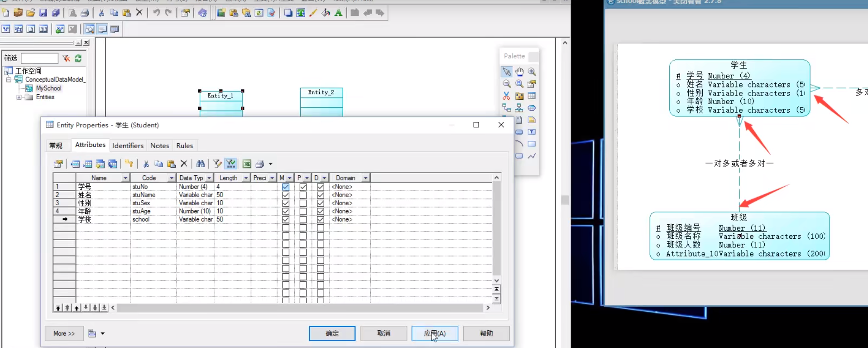Open the Data Type column filter dropdown
Image resolution: width=868 pixels, height=348 pixels.
(209, 178)
